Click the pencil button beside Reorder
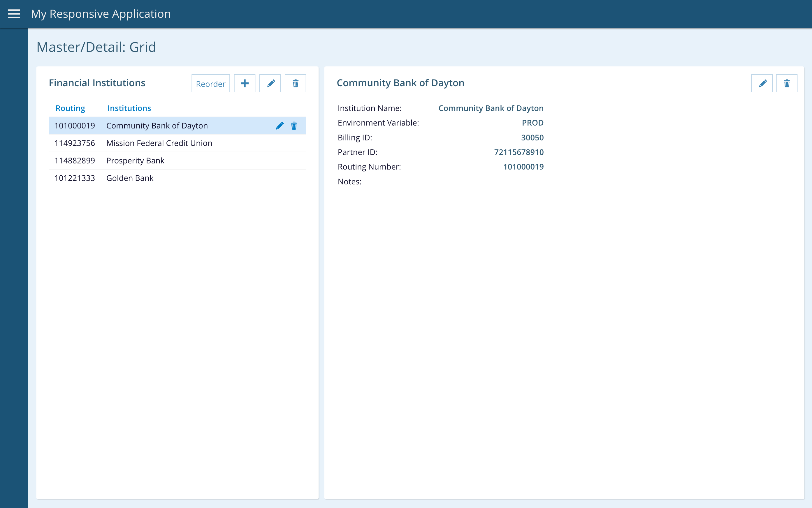 [x=270, y=83]
